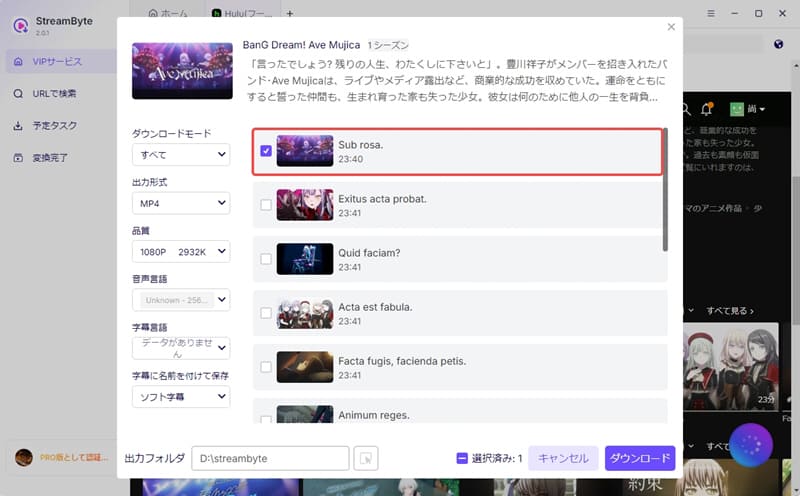Viewport: 800px width, 496px height.
Task: Click the Acta est fabula. episode title
Action: 375,307
